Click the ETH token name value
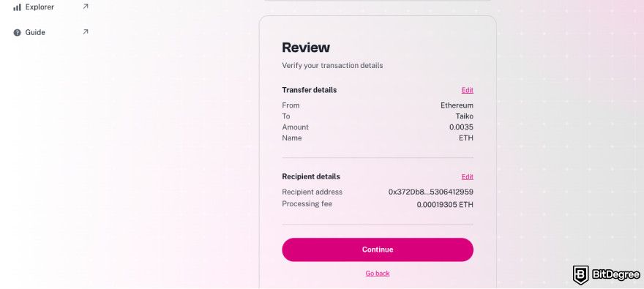The width and height of the screenshot is (644, 289). pyautogui.click(x=466, y=138)
